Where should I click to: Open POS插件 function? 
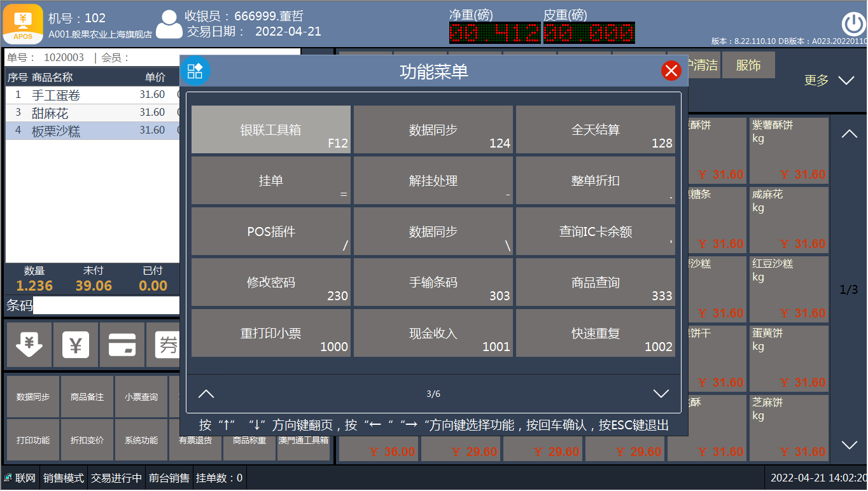pos(271,232)
